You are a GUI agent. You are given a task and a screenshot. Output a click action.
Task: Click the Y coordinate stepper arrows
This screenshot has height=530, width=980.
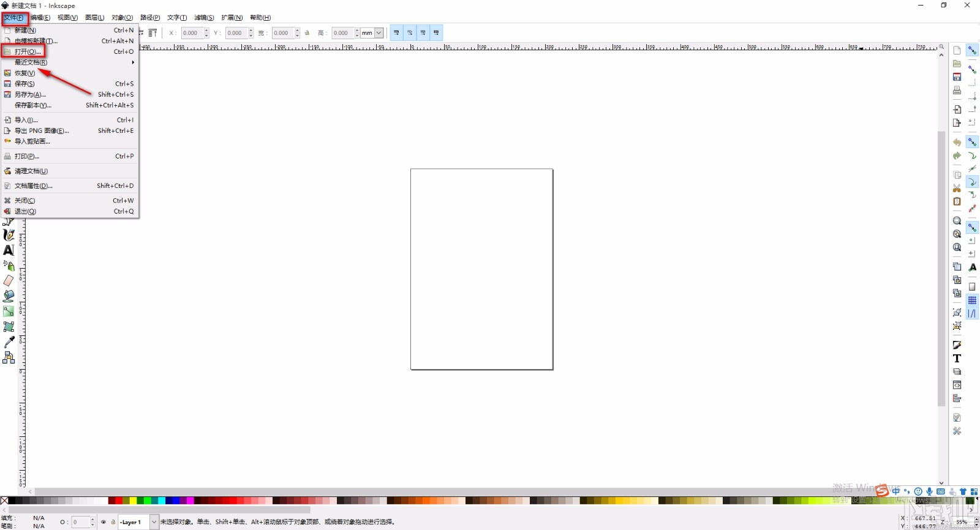[251, 33]
